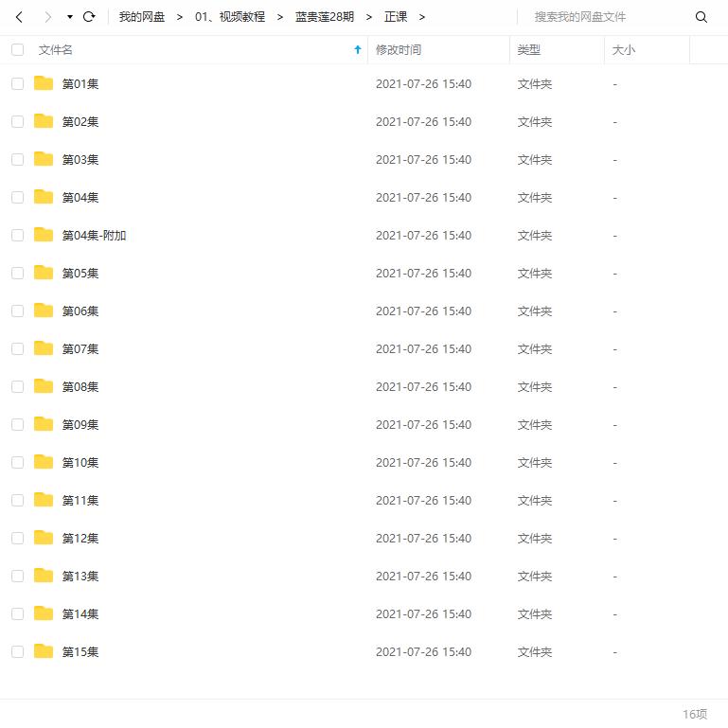Go forward with the right arrow
The height and width of the screenshot is (728, 728).
pos(47,17)
